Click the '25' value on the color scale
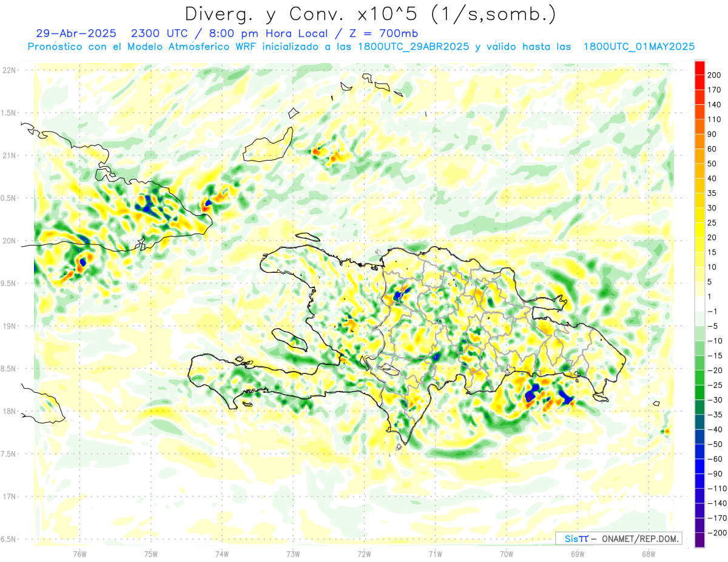This screenshot has height=562, width=728. [713, 222]
